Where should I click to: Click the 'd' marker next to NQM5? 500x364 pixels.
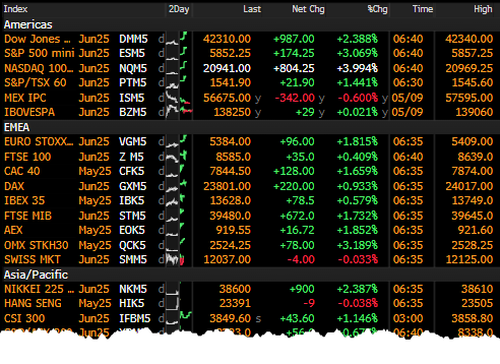(x=161, y=68)
